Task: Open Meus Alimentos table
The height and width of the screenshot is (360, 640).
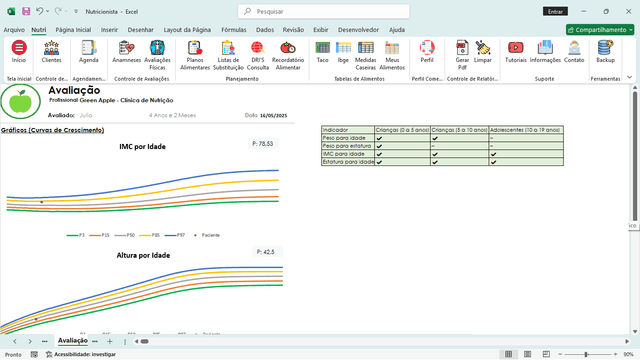Action: [x=392, y=56]
